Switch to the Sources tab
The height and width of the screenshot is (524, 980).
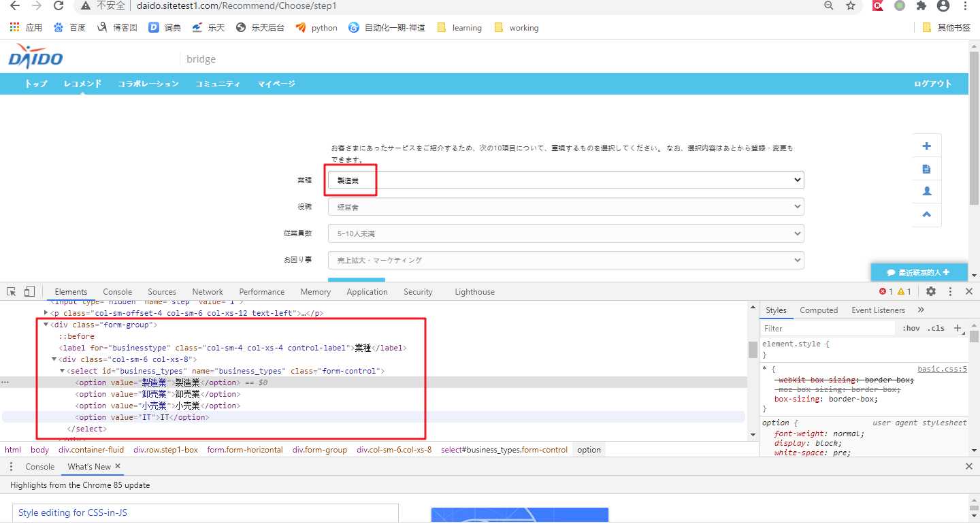tap(162, 292)
